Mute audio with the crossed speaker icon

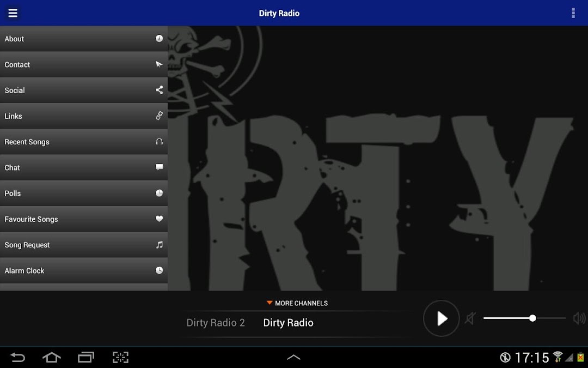[x=470, y=318]
